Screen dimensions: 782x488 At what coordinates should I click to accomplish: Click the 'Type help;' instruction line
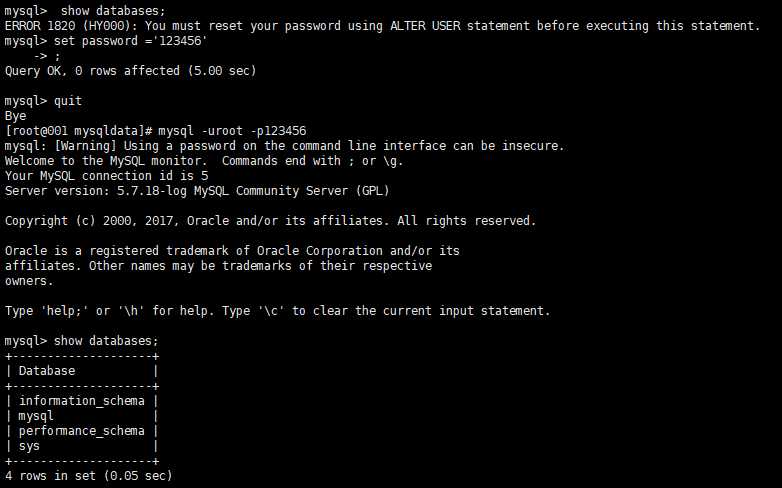(x=277, y=311)
